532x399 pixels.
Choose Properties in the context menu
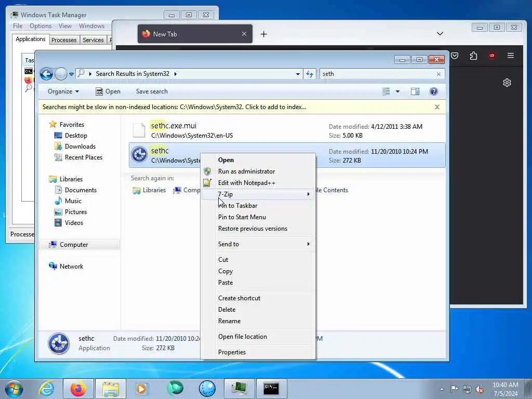click(258, 352)
